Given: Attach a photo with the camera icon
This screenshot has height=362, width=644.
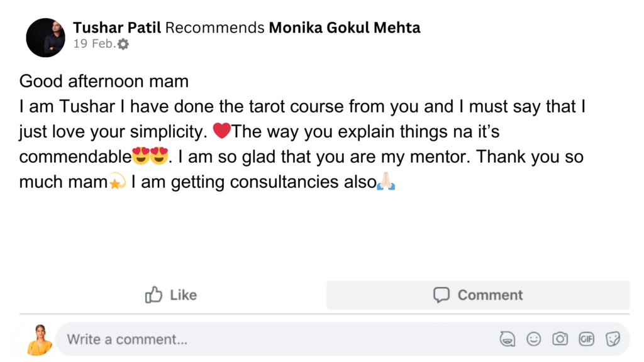Looking at the screenshot, I should click(x=560, y=339).
